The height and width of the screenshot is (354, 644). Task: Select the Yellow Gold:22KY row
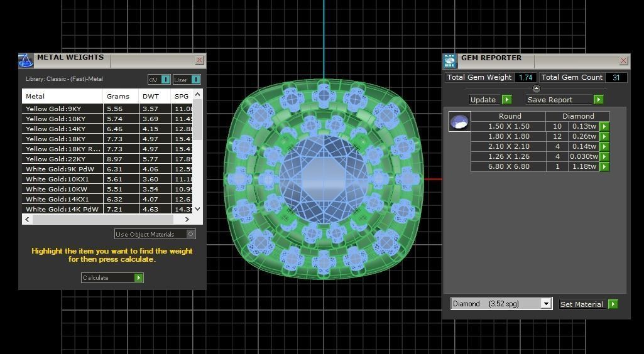[107, 159]
